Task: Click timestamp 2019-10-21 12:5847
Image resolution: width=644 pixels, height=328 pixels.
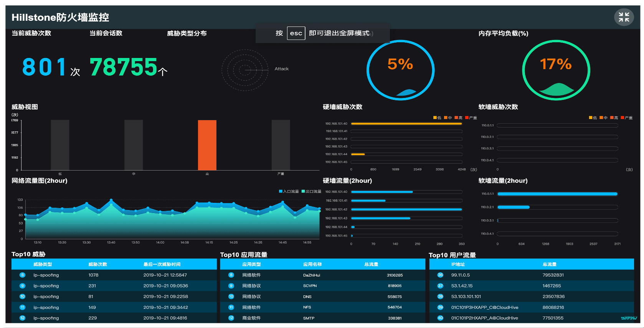Action: pos(165,275)
